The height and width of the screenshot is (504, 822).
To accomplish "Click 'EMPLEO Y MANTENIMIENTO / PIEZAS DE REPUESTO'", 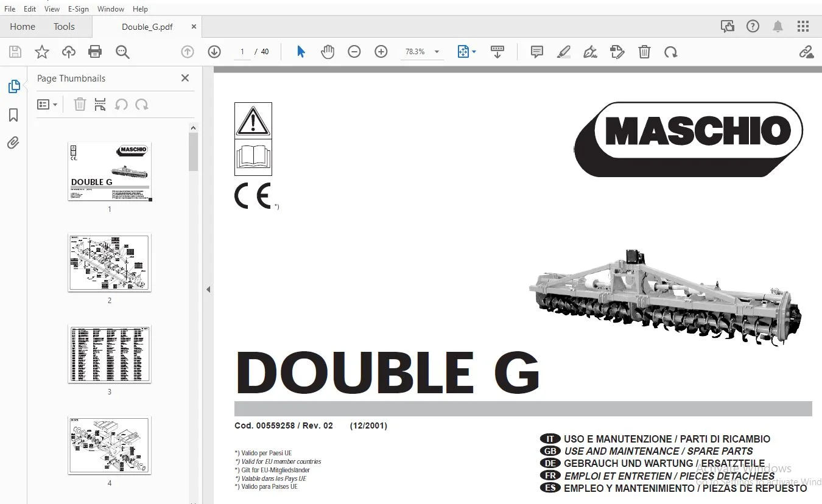I will 686,488.
